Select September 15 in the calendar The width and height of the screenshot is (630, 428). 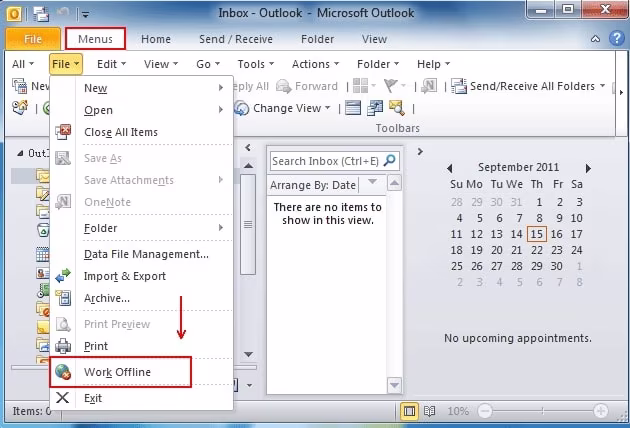(536, 234)
